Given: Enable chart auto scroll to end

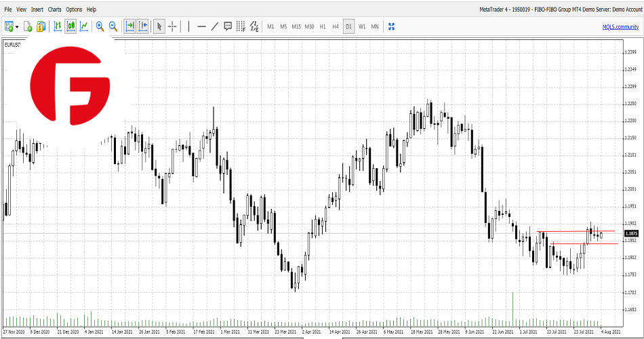Looking at the screenshot, I should 129,26.
